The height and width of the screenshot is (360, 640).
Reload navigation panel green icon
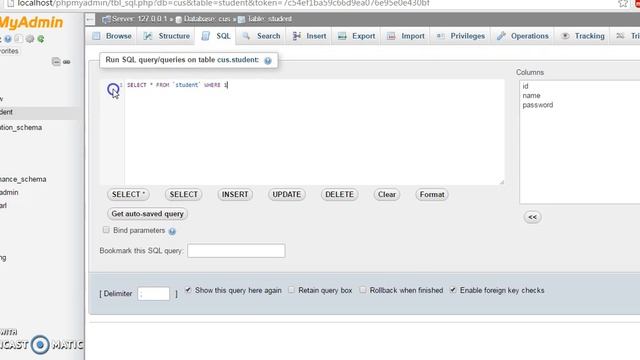41,39
